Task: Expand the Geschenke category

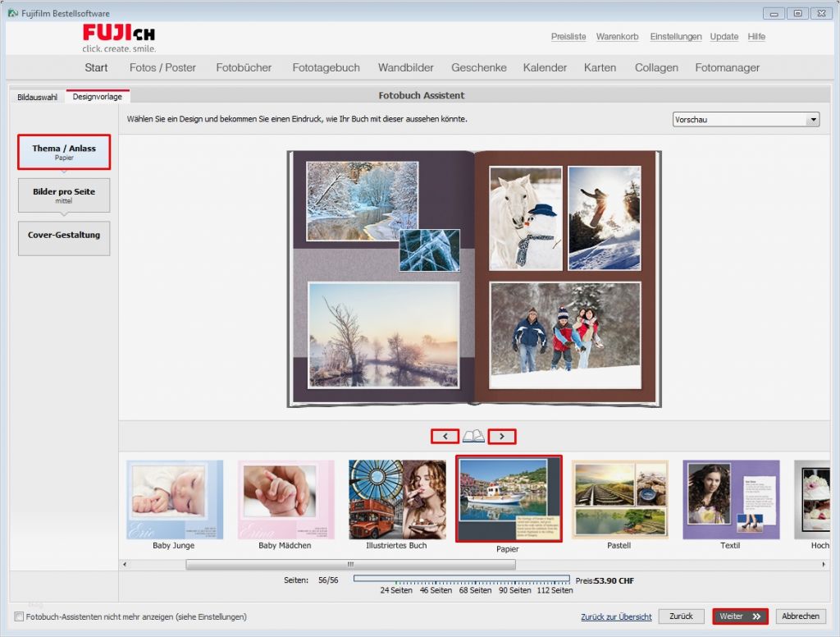Action: [x=478, y=67]
